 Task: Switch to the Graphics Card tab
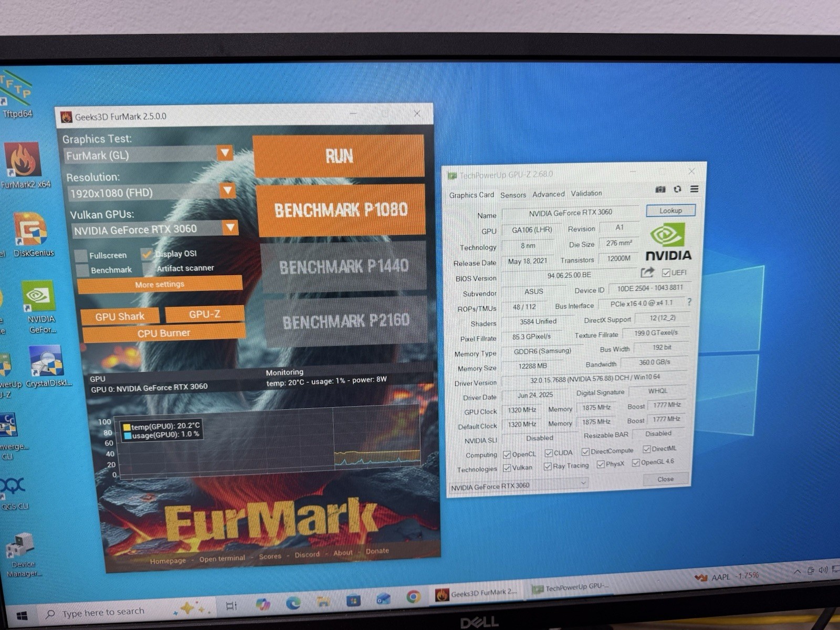tap(471, 195)
